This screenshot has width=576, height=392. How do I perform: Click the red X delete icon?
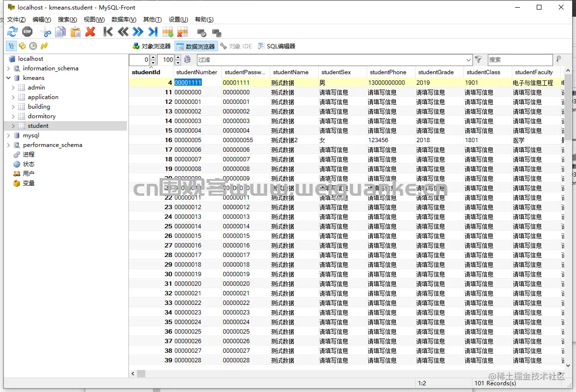pyautogui.click(x=90, y=32)
